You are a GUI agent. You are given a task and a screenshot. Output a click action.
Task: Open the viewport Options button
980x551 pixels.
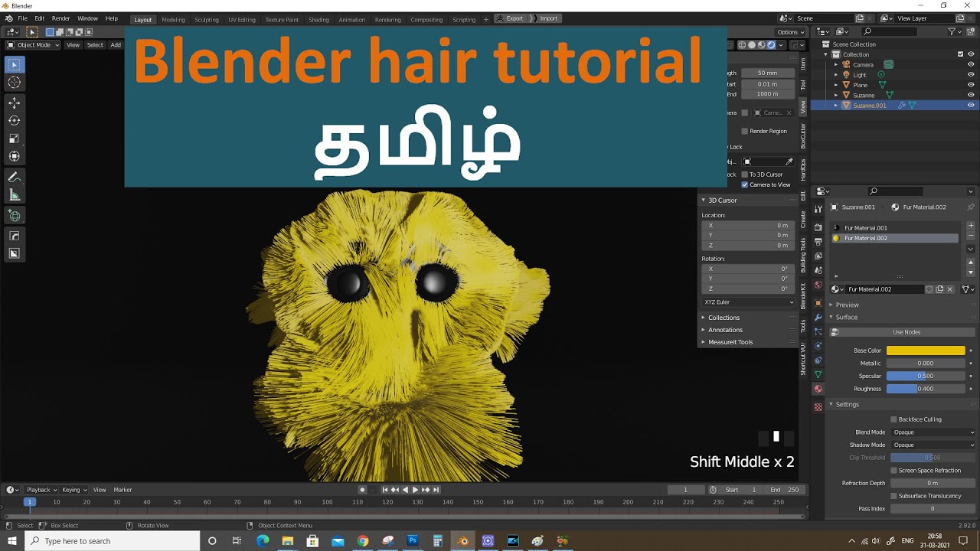coord(791,32)
